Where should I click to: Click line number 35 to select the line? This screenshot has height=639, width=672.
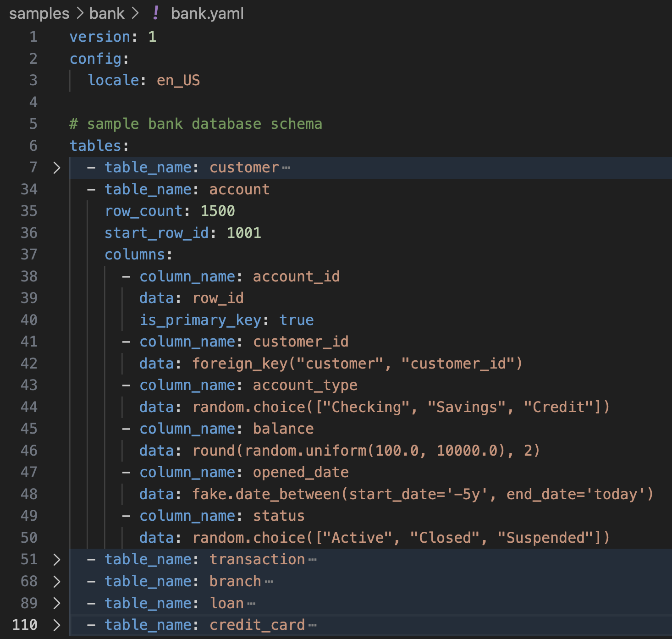pos(28,211)
